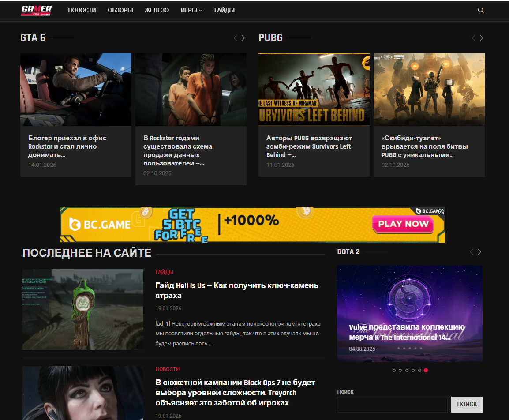The image size is (509, 420).
Task: Open the ЖЕЛЕЗО menu item
Action: pos(157,11)
